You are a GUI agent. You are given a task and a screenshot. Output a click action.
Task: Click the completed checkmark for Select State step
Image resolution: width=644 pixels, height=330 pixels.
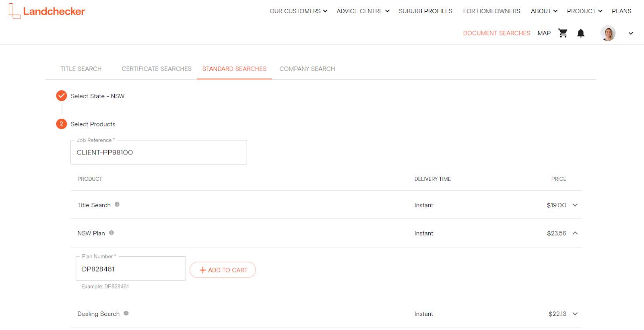pos(61,96)
